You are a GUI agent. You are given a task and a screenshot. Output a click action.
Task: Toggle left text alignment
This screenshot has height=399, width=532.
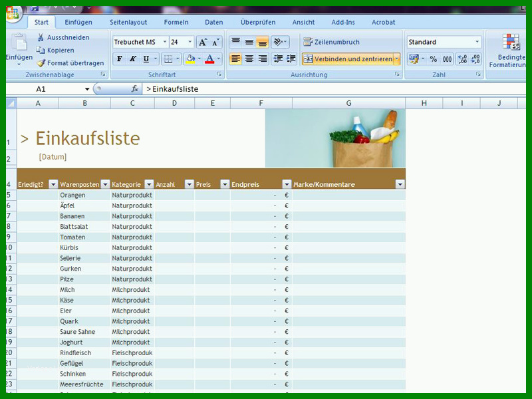[x=236, y=59]
